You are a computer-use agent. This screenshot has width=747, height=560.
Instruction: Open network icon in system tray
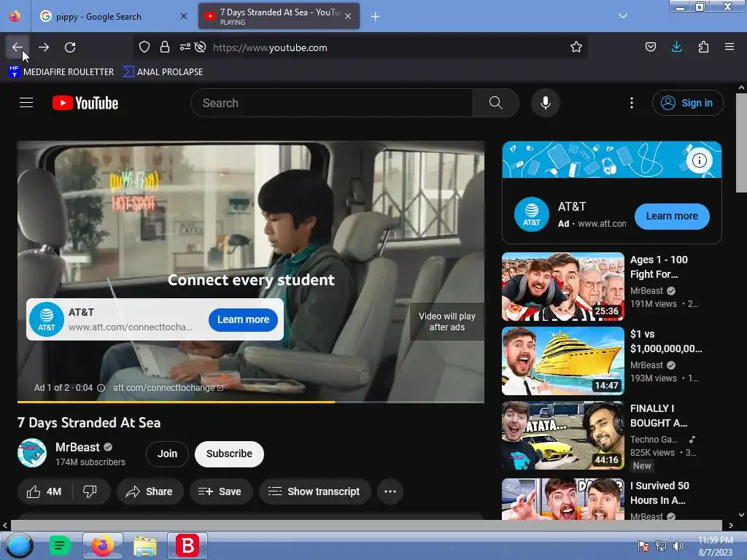point(661,546)
